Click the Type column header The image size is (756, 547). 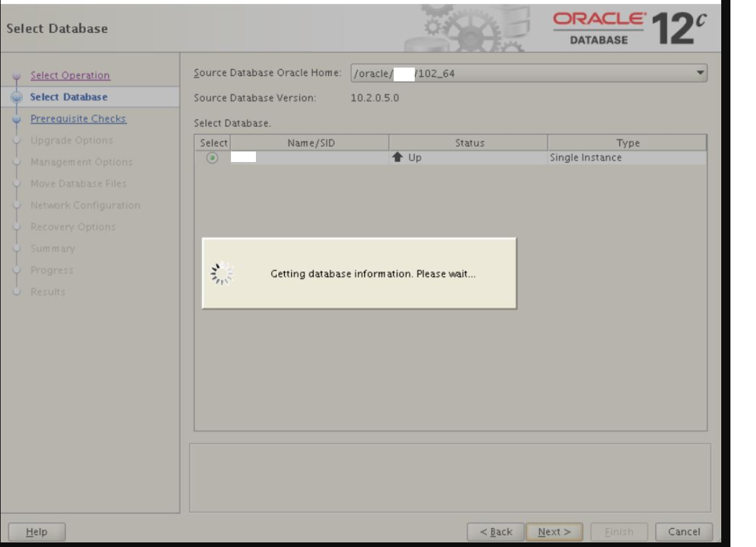coord(627,143)
